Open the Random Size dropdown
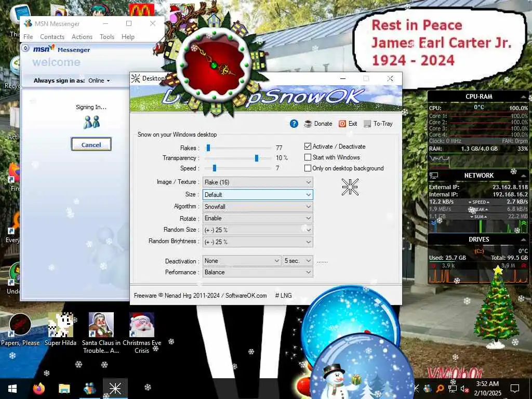Viewport: 532px width, 399px height. pos(258,230)
